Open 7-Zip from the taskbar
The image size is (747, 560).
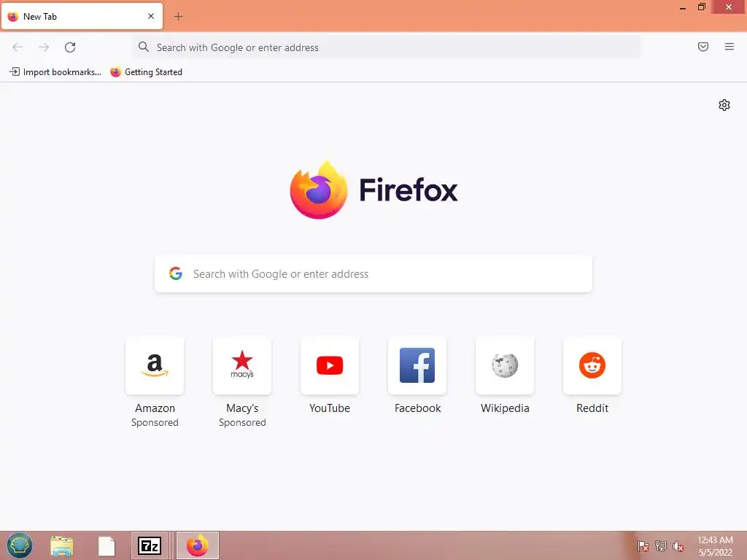click(150, 545)
